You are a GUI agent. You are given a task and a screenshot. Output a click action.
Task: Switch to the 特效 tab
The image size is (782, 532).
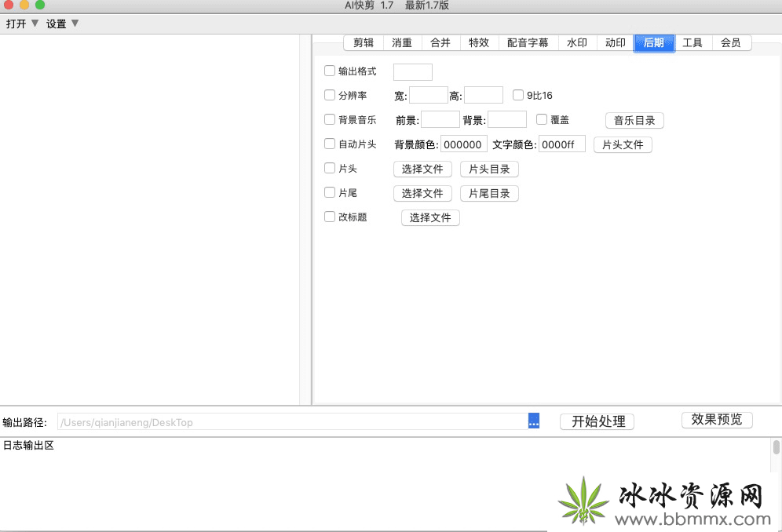[x=479, y=43]
